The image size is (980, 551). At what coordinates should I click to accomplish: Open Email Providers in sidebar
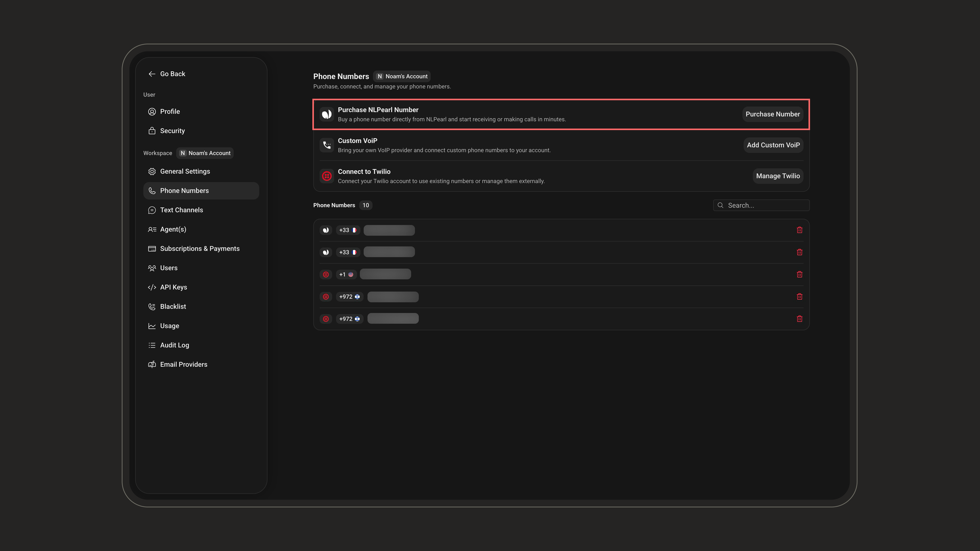201,364
